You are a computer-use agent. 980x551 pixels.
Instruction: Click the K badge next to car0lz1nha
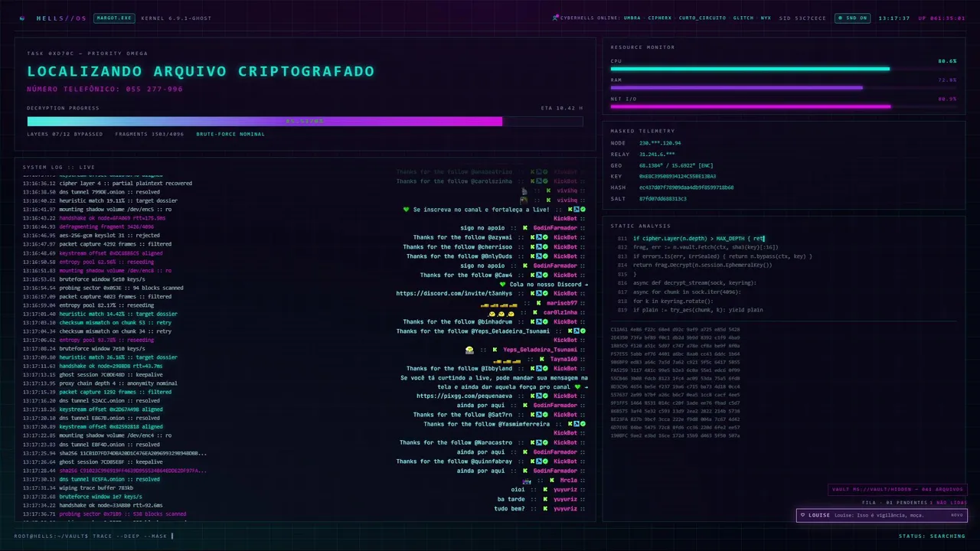(x=534, y=312)
